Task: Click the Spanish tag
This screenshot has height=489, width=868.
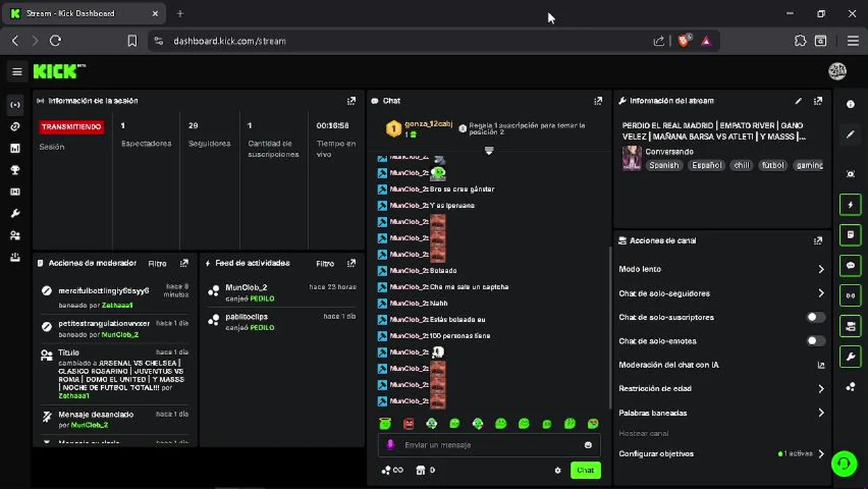Action: point(664,165)
